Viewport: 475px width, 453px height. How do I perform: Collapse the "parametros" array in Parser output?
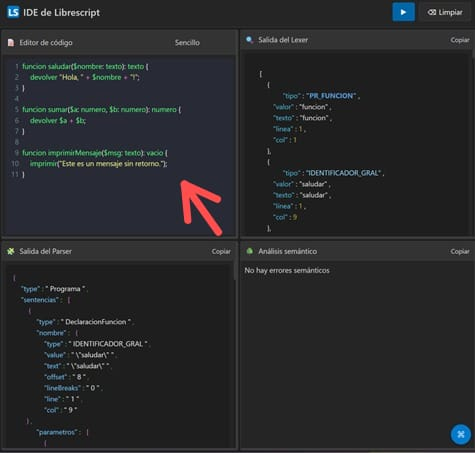[87, 432]
